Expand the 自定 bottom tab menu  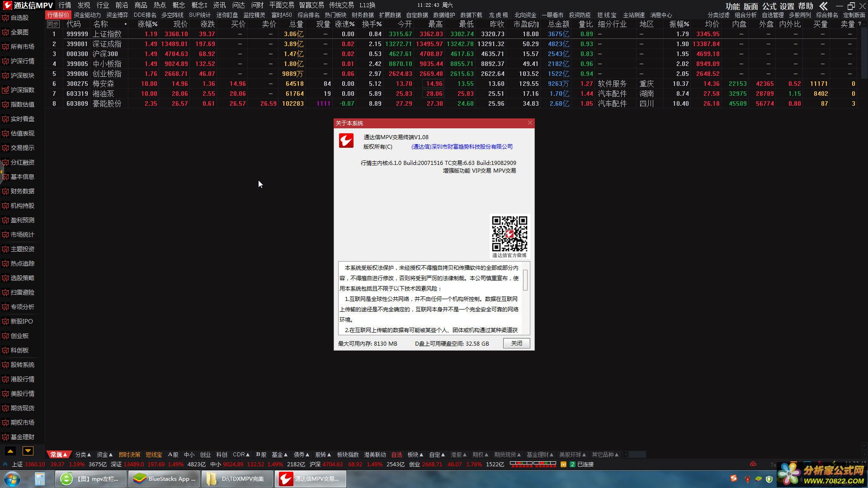437,455
